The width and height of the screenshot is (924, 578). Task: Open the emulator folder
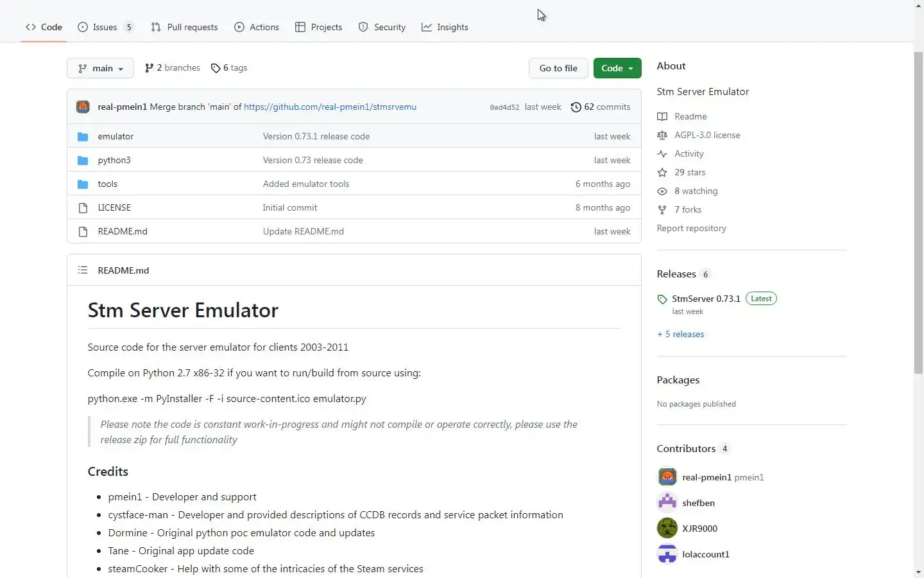116,136
